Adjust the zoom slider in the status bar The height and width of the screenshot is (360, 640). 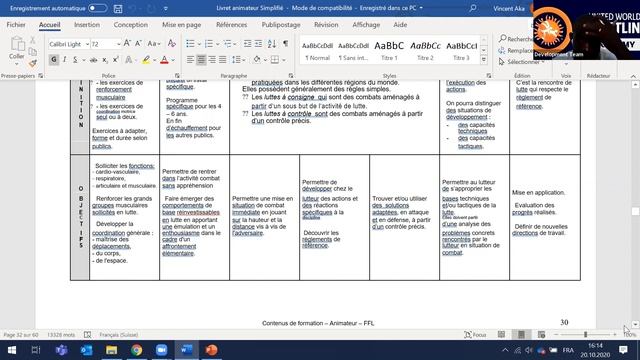(585, 335)
